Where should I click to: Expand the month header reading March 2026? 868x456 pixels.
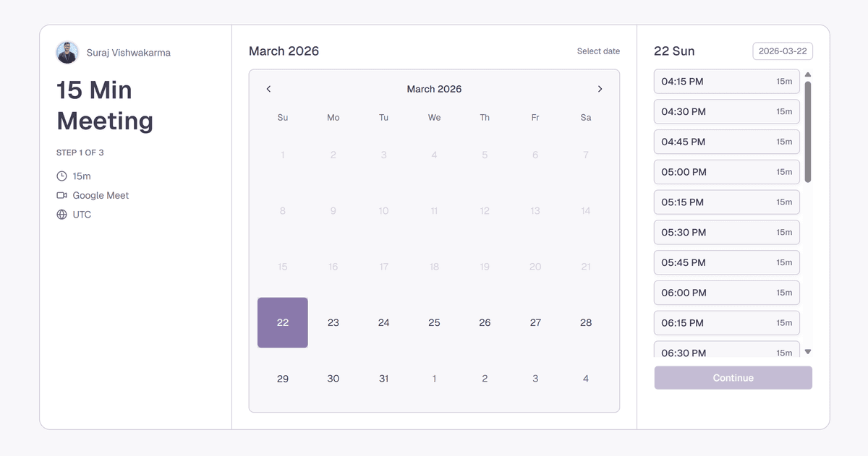coord(434,89)
